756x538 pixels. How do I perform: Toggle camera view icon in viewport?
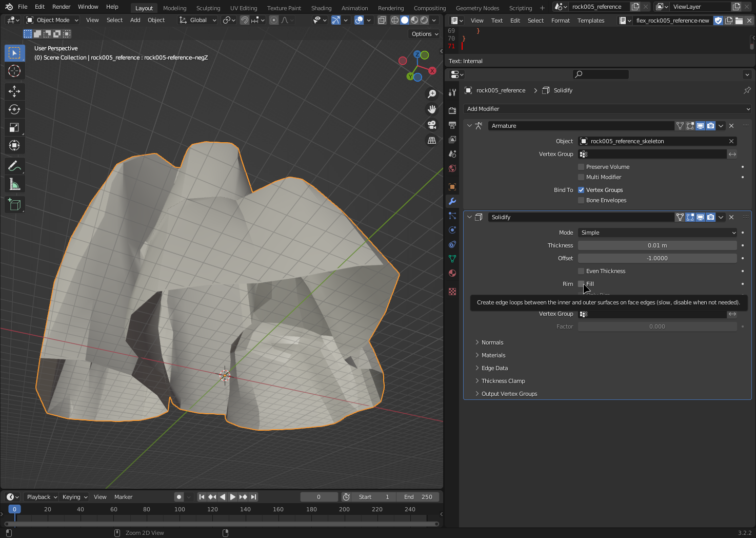pos(432,125)
